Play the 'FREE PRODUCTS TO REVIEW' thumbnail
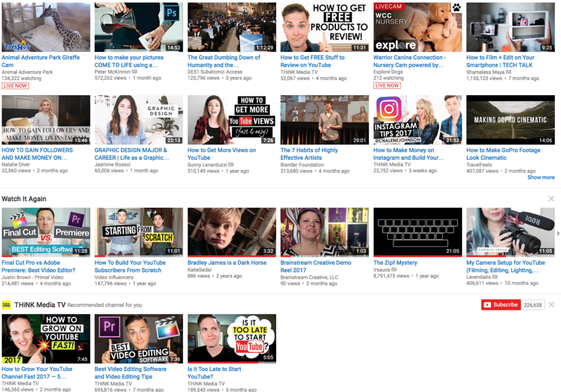This screenshot has height=392, width=561. point(325,27)
